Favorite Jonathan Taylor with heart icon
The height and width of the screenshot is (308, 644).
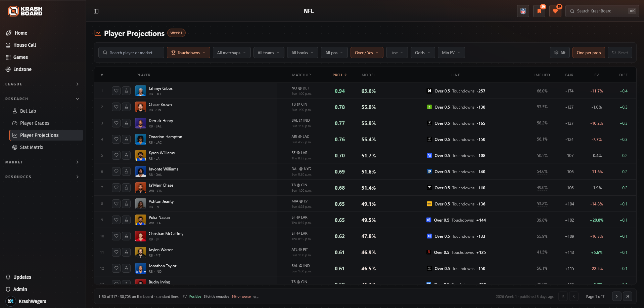(x=116, y=268)
